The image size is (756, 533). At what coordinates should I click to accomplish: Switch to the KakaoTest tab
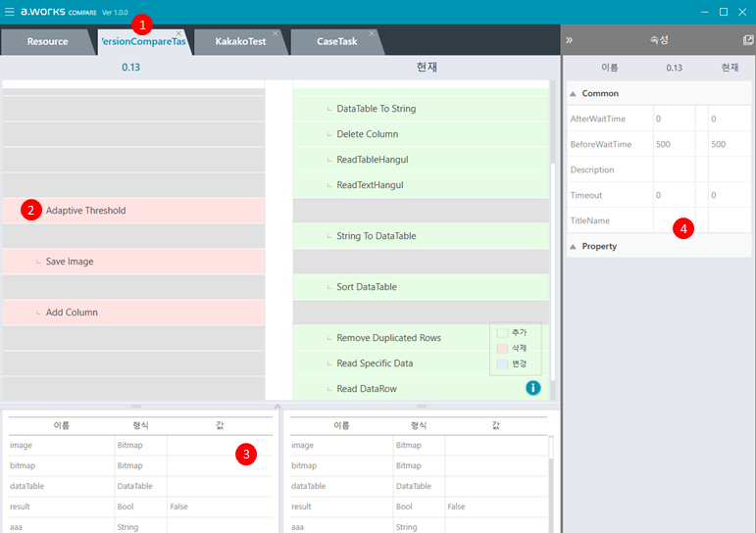[240, 42]
